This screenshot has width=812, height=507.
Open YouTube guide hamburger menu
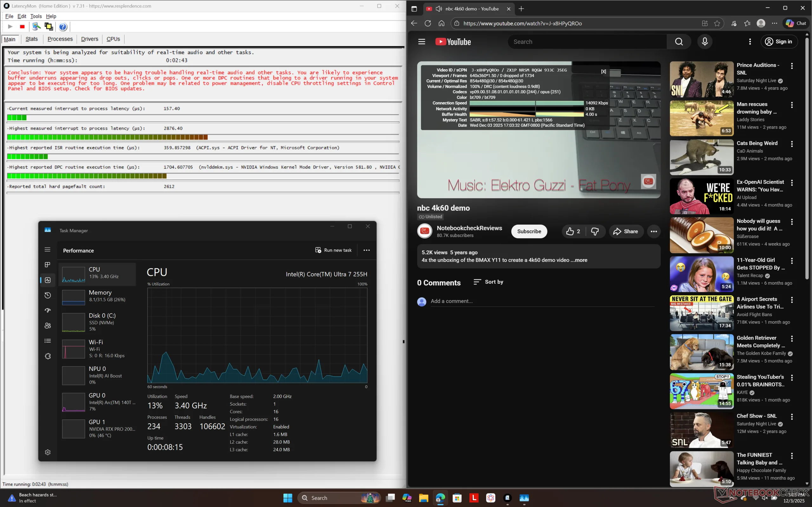tap(422, 42)
